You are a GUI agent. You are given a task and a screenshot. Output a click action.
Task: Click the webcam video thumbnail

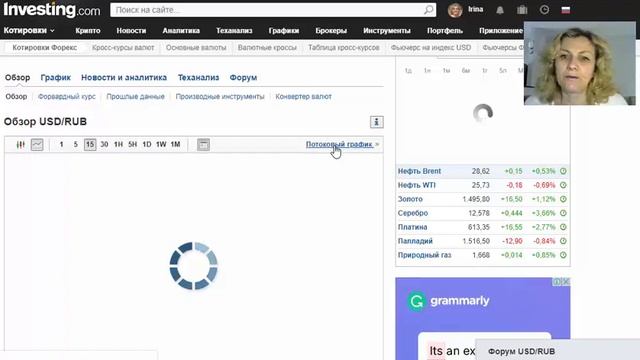(580, 63)
